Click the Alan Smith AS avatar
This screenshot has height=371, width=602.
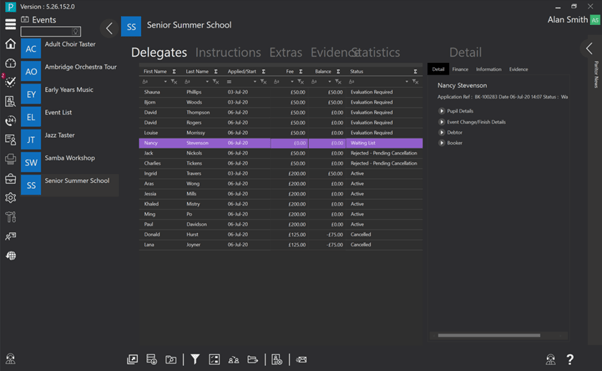(x=595, y=20)
